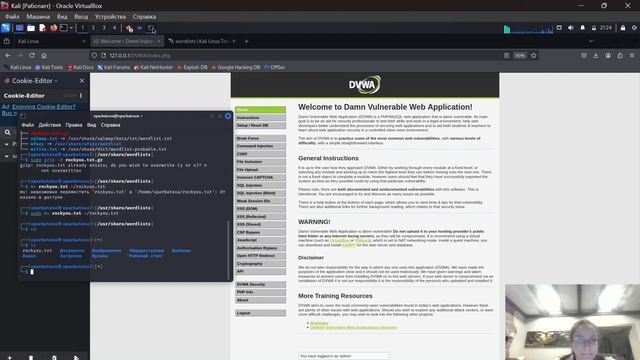This screenshot has height=360, width=640.
Task: Open the Firefox hamburger application menu
Action: [632, 56]
